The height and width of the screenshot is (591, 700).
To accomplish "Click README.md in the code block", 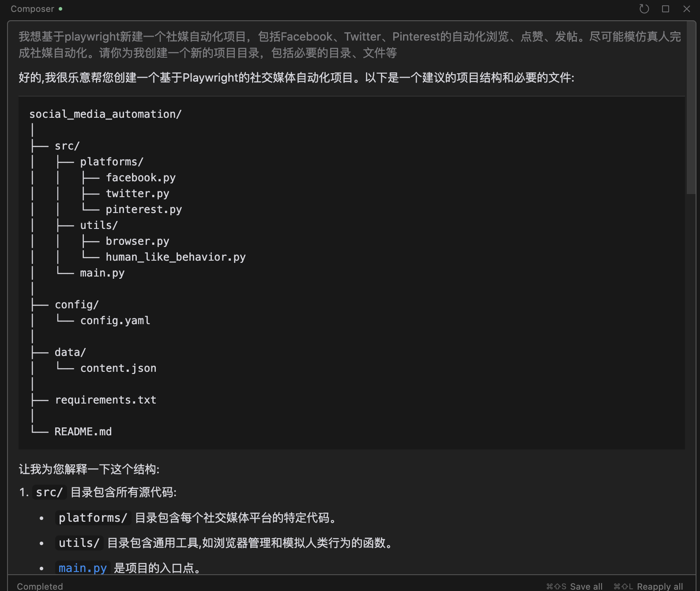I will (83, 432).
